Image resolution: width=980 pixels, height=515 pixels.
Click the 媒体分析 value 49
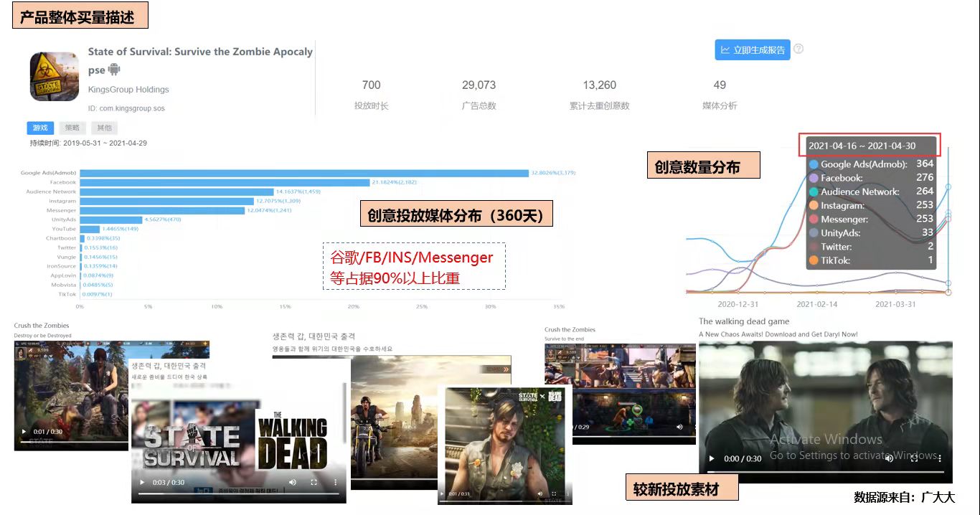pyautogui.click(x=720, y=85)
